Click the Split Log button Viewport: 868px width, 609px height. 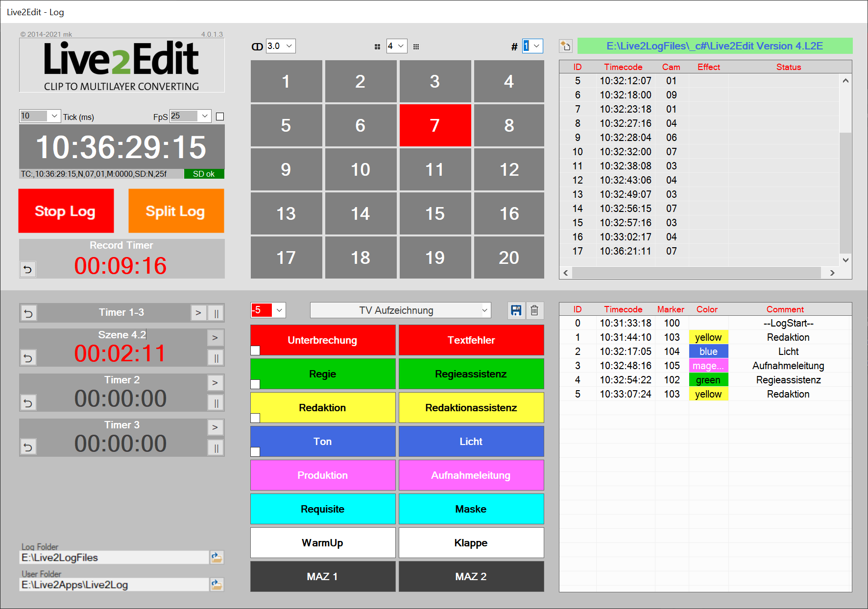176,211
